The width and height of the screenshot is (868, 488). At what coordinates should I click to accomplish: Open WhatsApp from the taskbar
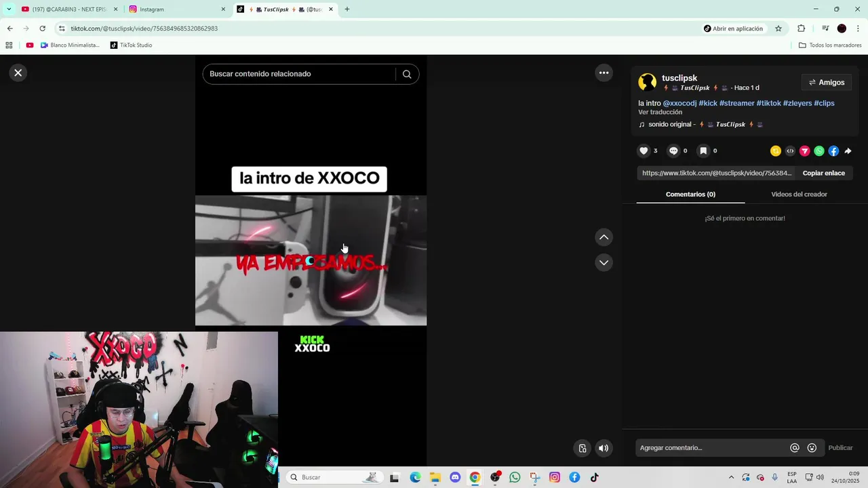[515, 477]
